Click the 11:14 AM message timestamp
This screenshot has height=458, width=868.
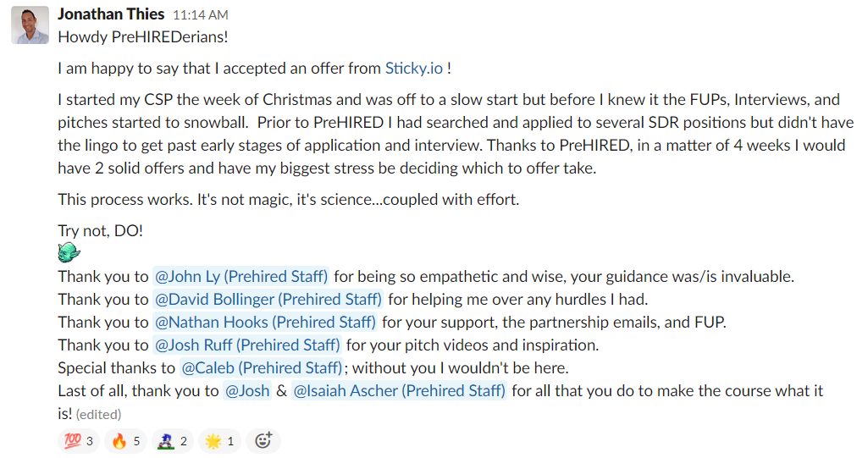[200, 15]
